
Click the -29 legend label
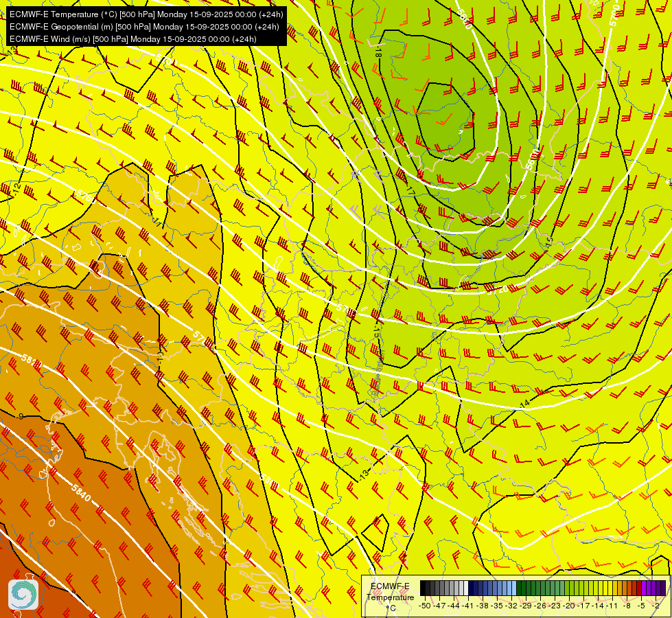tap(526, 606)
